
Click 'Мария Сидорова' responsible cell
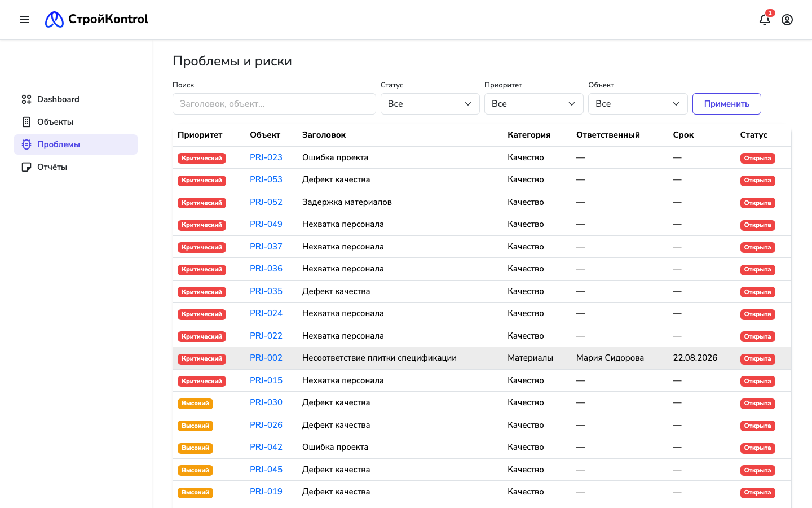tap(610, 358)
